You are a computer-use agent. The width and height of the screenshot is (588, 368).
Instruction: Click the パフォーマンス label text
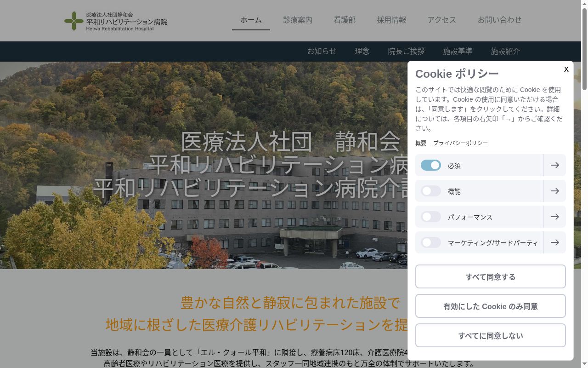coord(470,217)
